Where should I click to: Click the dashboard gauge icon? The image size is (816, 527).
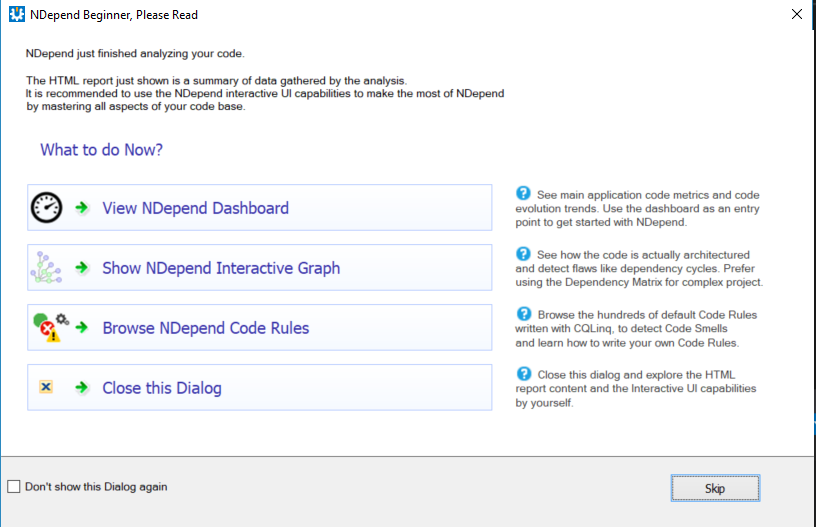(46, 208)
